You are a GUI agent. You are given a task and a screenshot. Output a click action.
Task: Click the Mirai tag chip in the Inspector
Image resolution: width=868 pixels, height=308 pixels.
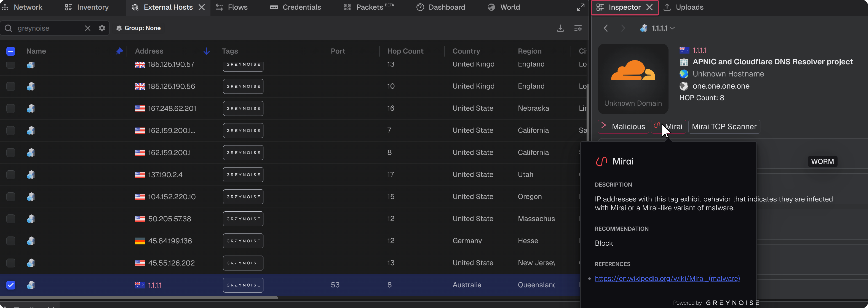pos(668,127)
